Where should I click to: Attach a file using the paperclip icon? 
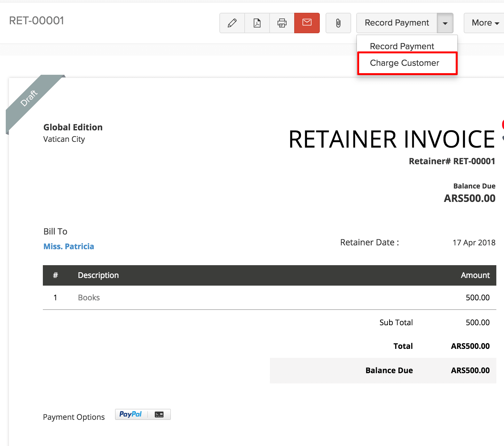[338, 23]
